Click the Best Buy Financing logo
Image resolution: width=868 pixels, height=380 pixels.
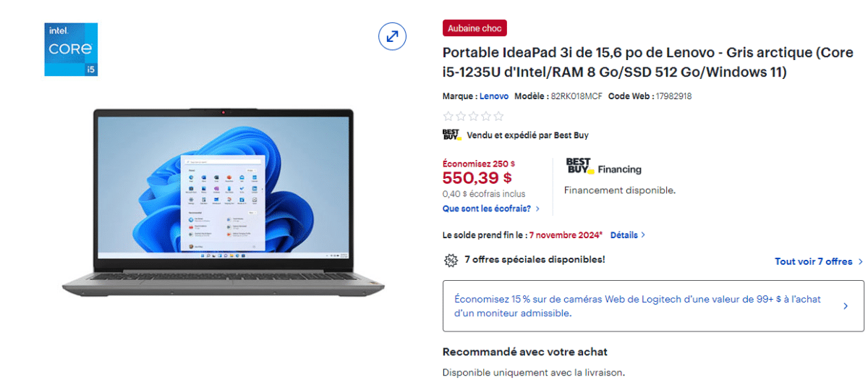click(x=603, y=166)
